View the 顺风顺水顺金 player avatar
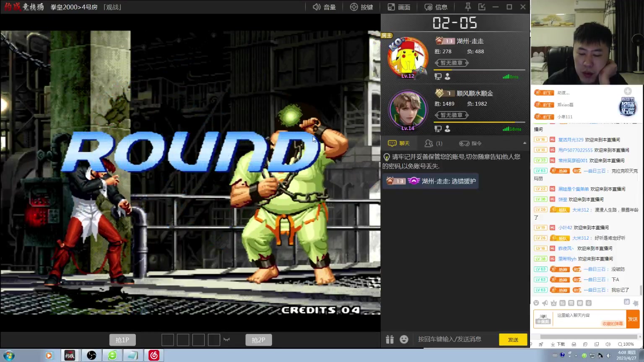 click(408, 110)
